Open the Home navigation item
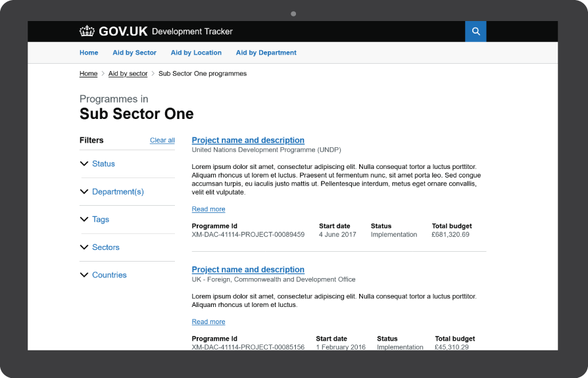The width and height of the screenshot is (588, 378). tap(89, 53)
